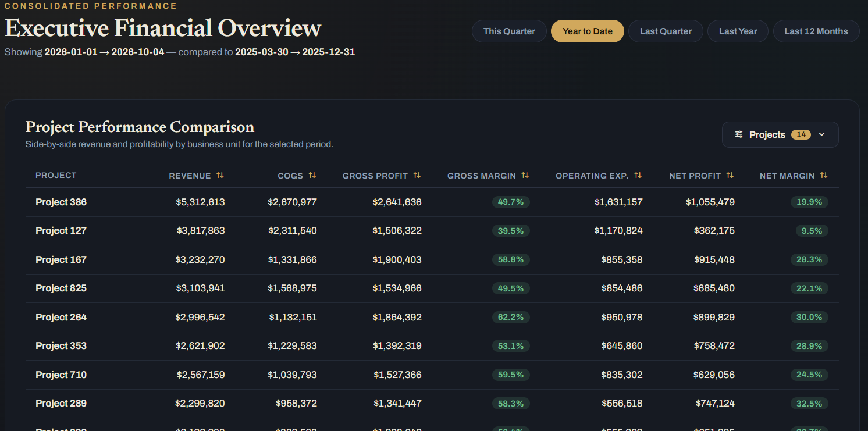The image size is (868, 431).
Task: Select the Project 264 row label
Action: click(61, 318)
